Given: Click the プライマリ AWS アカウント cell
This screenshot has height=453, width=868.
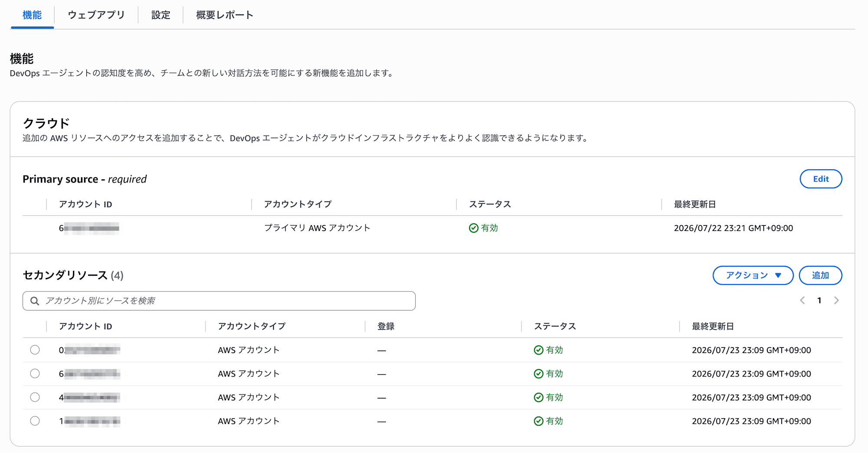Looking at the screenshot, I should point(317,228).
